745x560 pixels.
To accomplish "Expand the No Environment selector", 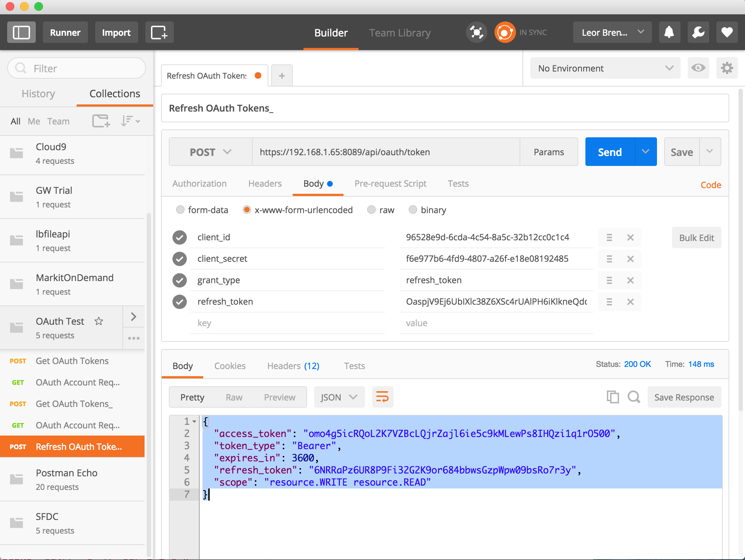I will tap(605, 68).
